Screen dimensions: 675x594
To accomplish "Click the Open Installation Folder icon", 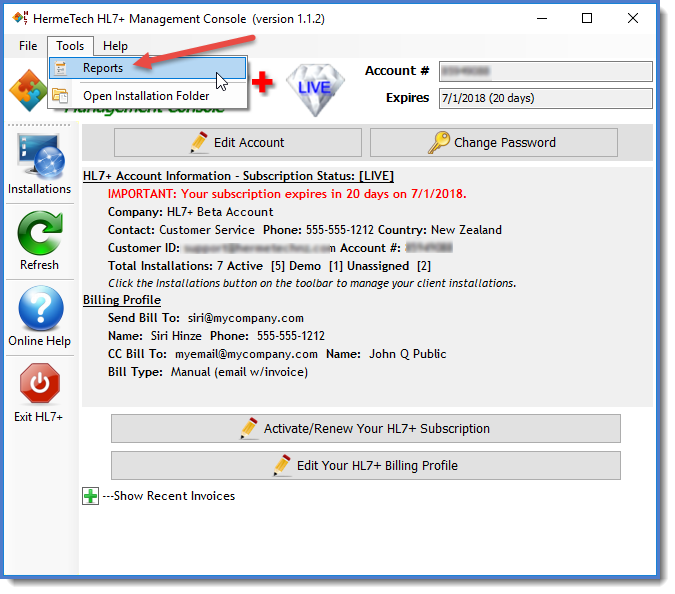I will [60, 96].
